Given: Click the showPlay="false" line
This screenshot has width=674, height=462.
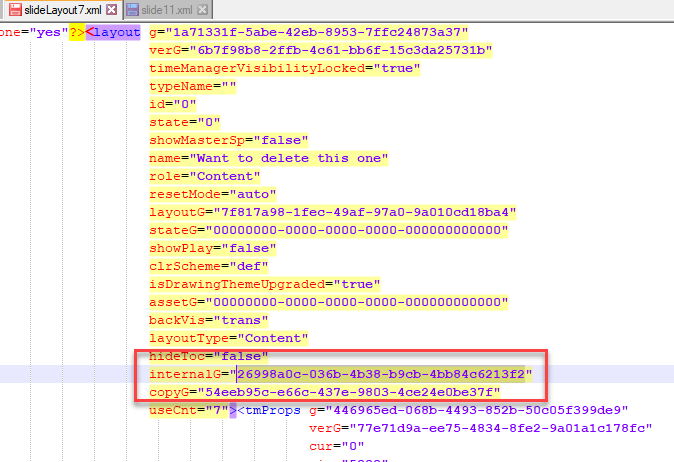Looking at the screenshot, I should 213,248.
